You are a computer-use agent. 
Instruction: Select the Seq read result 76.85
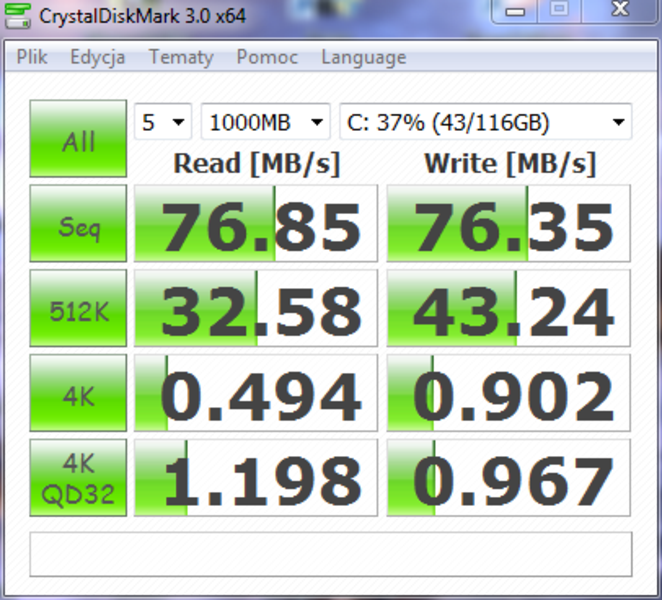click(x=256, y=223)
